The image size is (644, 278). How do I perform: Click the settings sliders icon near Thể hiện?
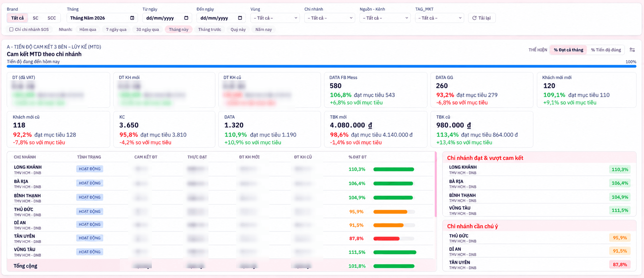pyautogui.click(x=632, y=50)
